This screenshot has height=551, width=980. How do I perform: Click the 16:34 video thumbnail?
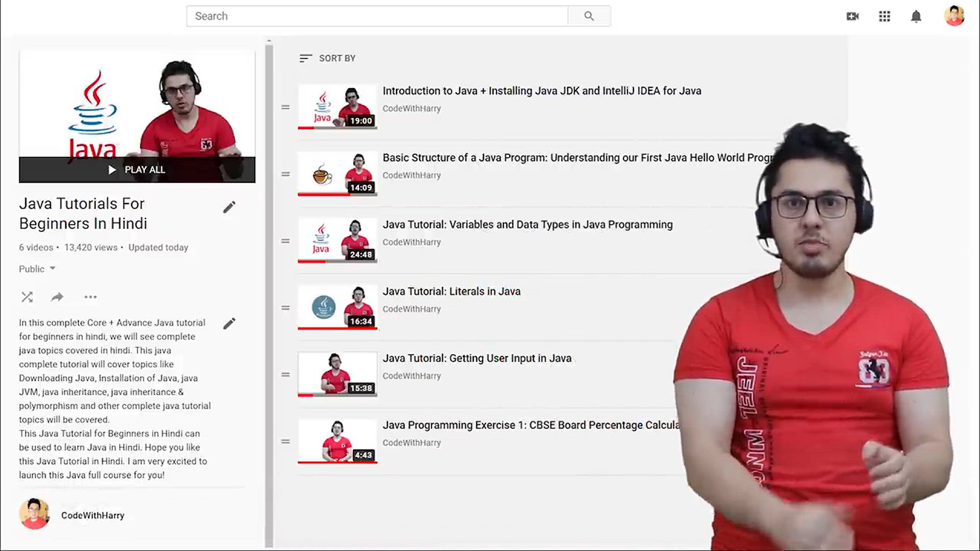337,307
